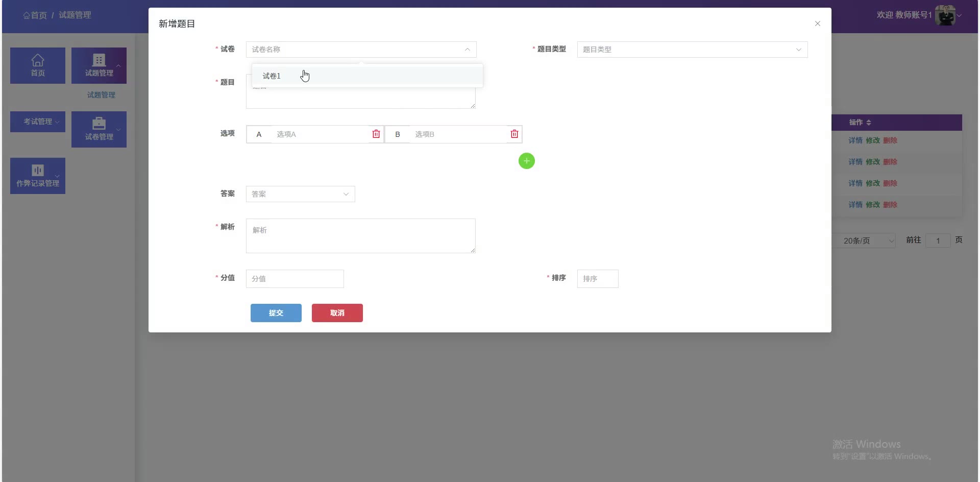Click 详情 in the first table row
The image size is (980, 482).
point(855,140)
